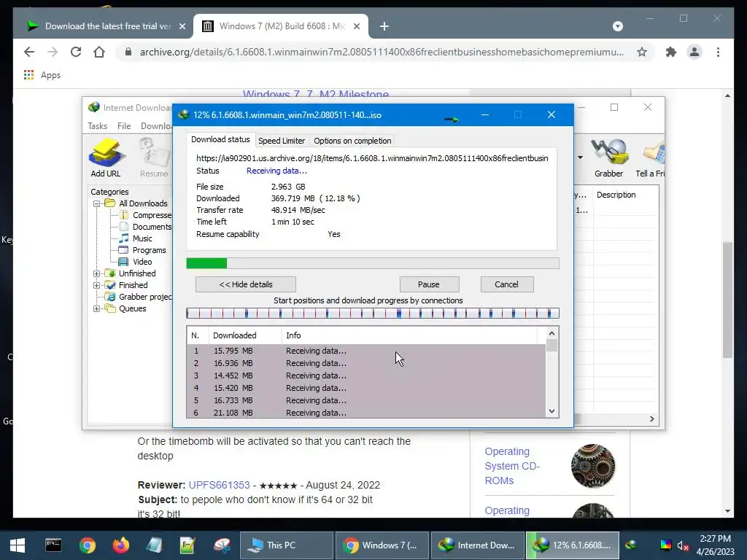Open the toolbar dropdown arrow left of Grabber
The height and width of the screenshot is (560, 747).
[x=580, y=157]
